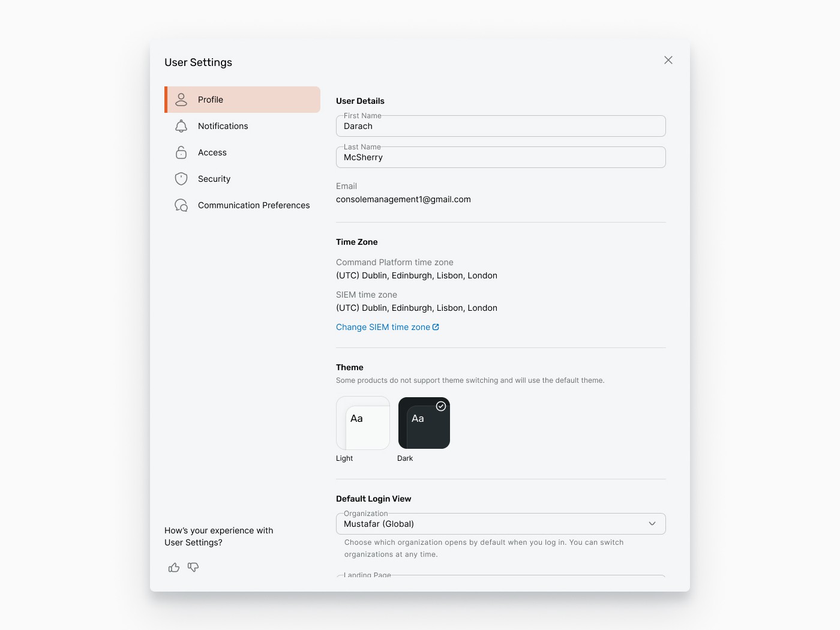Screen dimensions: 840x630
Task: Open the Profile settings section
Action: 242,100
